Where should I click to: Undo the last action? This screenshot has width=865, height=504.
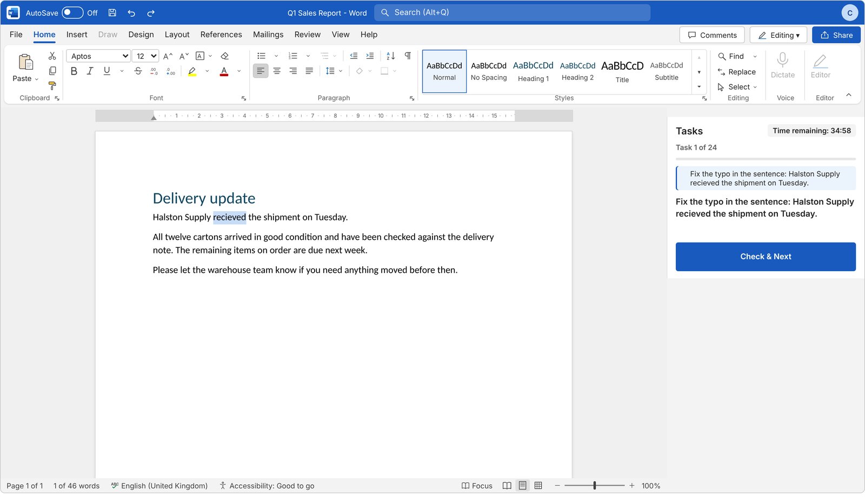(x=131, y=13)
